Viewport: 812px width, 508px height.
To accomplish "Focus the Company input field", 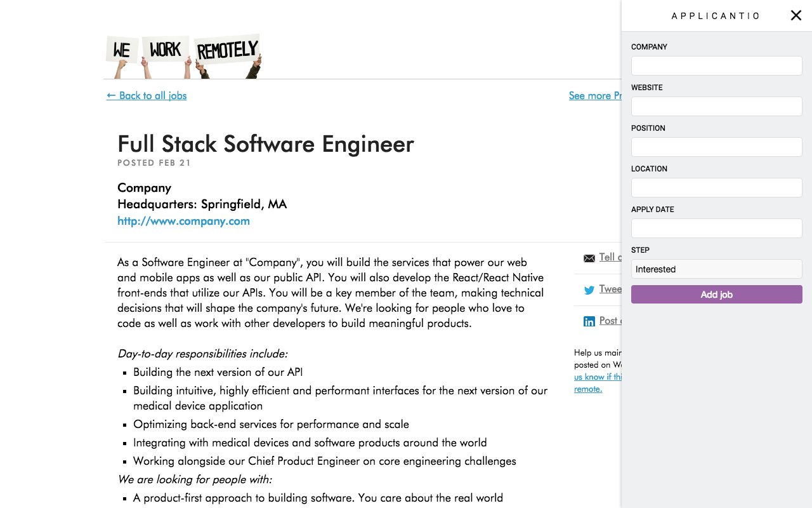I will click(716, 65).
